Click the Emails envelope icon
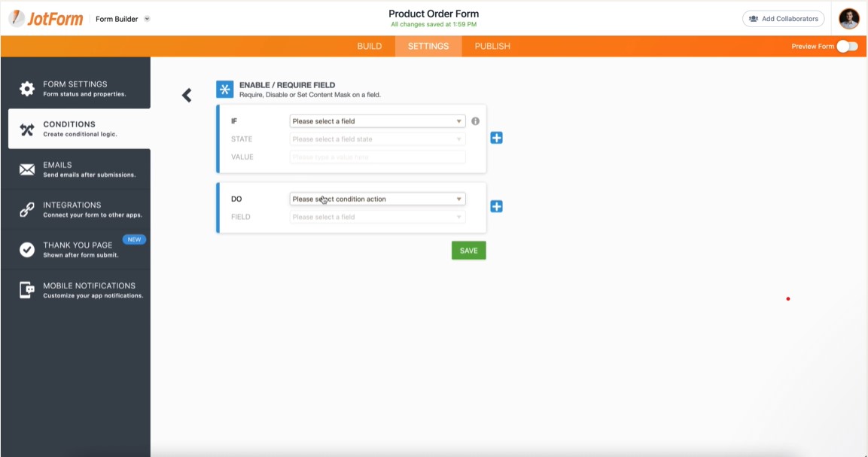 pyautogui.click(x=26, y=169)
